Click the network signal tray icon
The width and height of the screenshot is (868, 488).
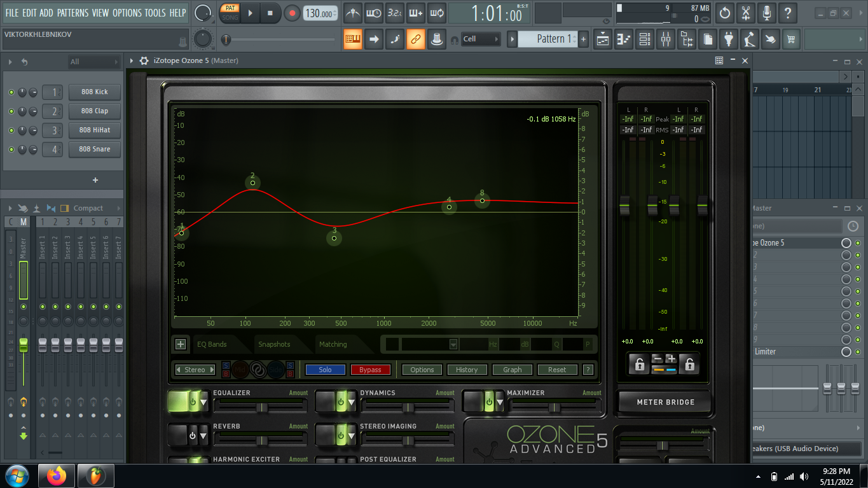coord(789,477)
